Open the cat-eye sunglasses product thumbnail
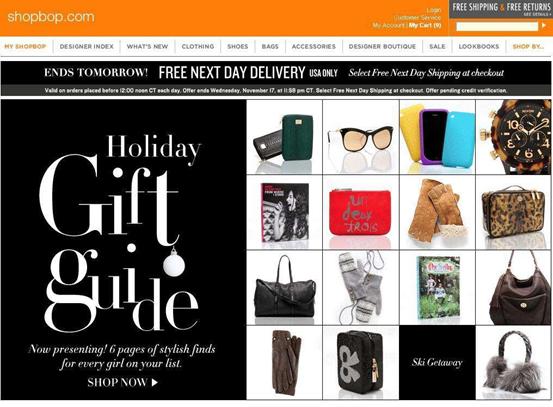This screenshot has width=553, height=407. [x=361, y=137]
